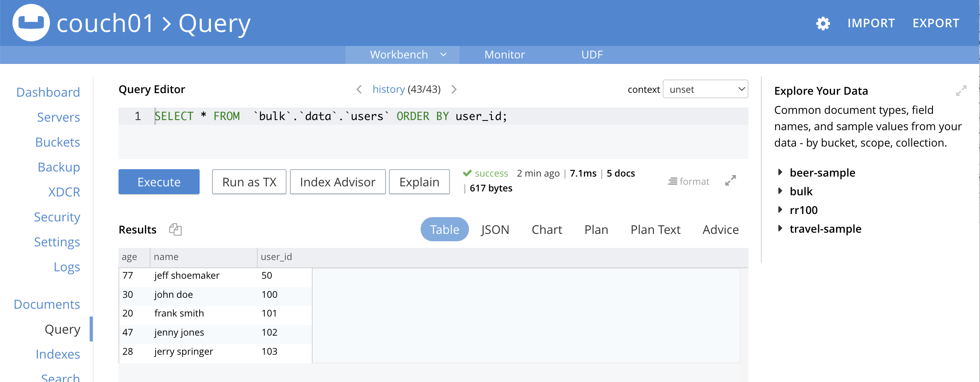The width and height of the screenshot is (980, 382).
Task: Open the Workbench dropdown chevron
Action: (443, 55)
